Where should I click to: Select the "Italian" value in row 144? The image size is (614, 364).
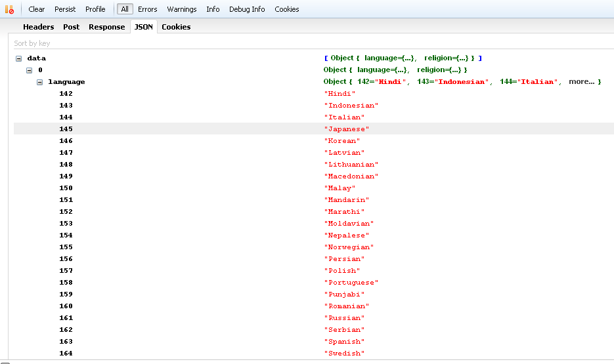pyautogui.click(x=344, y=117)
